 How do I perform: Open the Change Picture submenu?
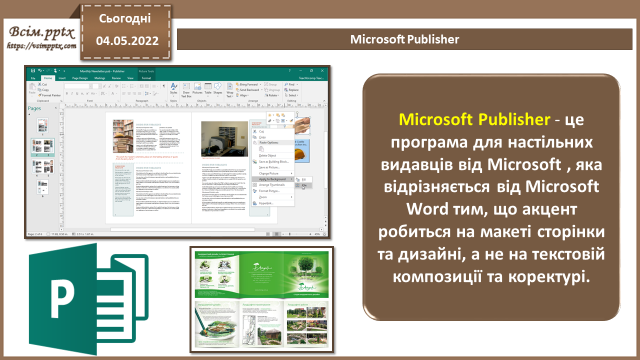273,173
